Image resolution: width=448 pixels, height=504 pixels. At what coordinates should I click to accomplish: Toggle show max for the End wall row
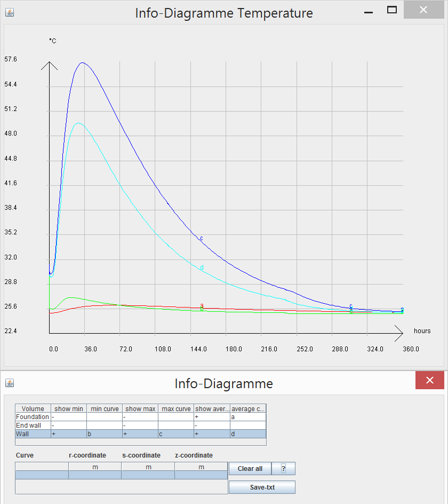click(140, 425)
